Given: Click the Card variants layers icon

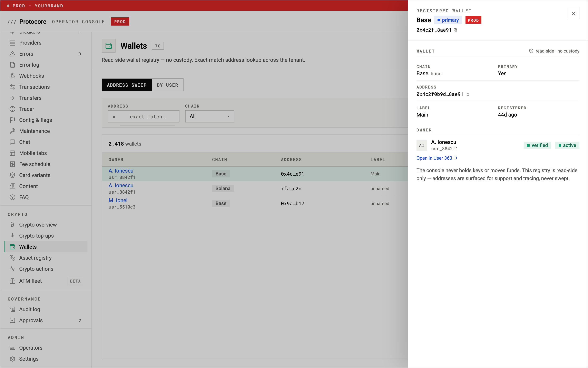Looking at the screenshot, I should tap(12, 175).
